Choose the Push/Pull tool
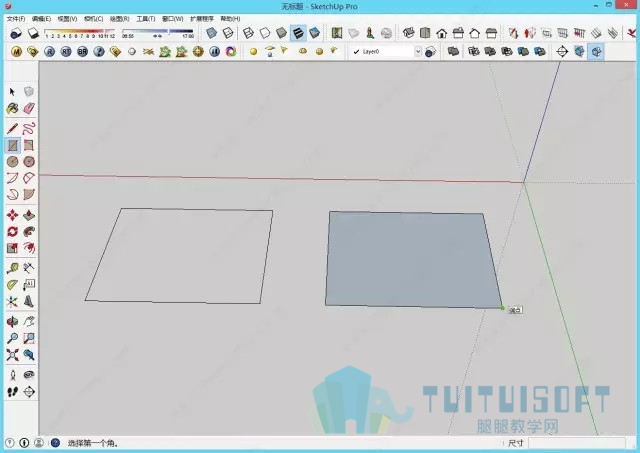Viewport: 640px width, 453px height. point(29,215)
